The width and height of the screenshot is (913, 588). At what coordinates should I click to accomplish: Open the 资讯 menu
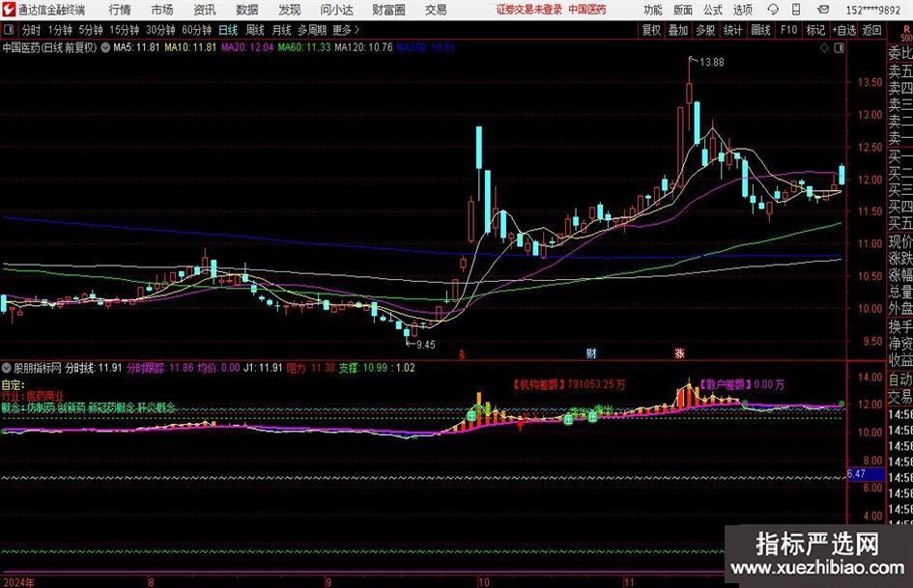tap(205, 10)
